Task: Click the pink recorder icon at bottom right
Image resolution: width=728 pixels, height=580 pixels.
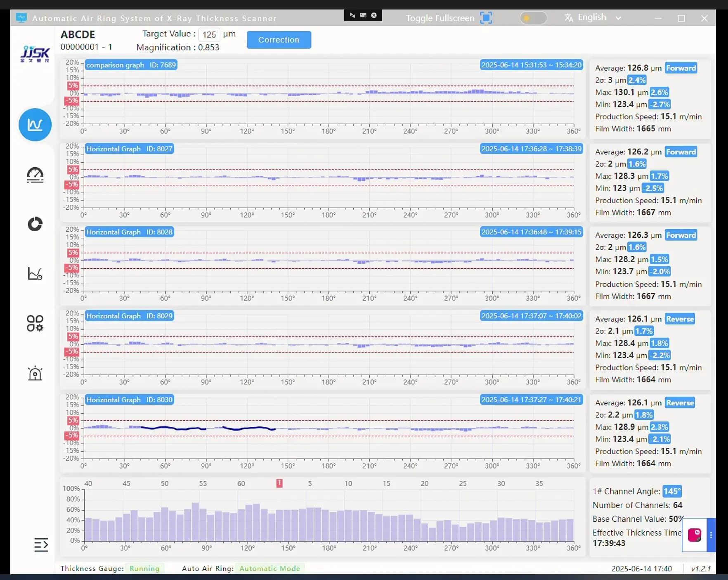Action: (x=694, y=535)
